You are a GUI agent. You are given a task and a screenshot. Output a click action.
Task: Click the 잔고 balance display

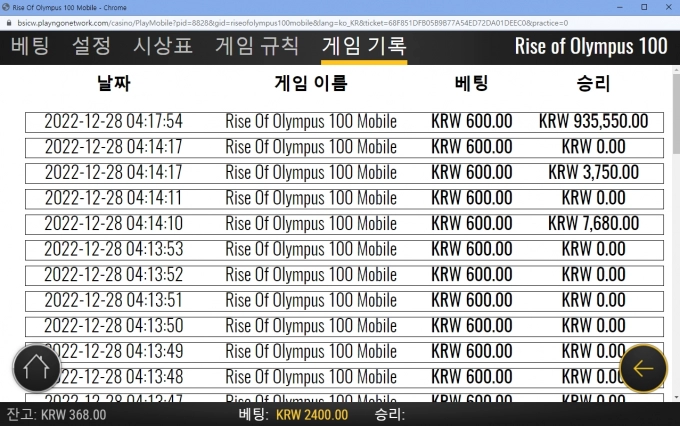point(56,415)
